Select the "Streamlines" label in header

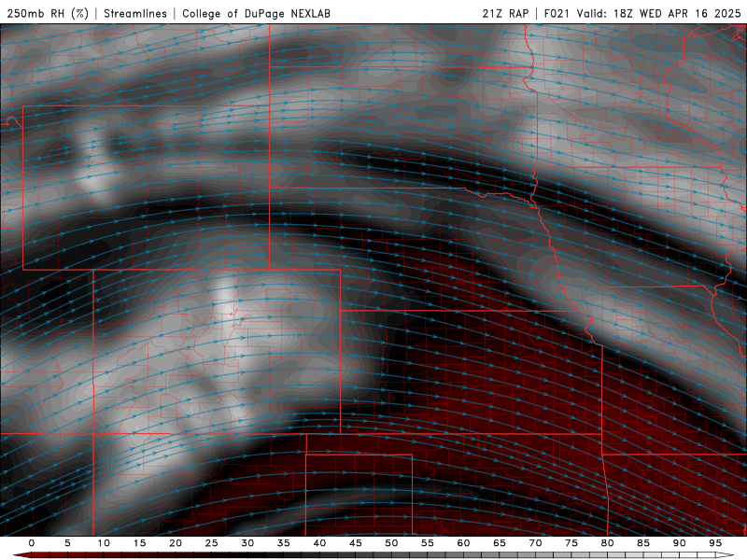point(135,13)
